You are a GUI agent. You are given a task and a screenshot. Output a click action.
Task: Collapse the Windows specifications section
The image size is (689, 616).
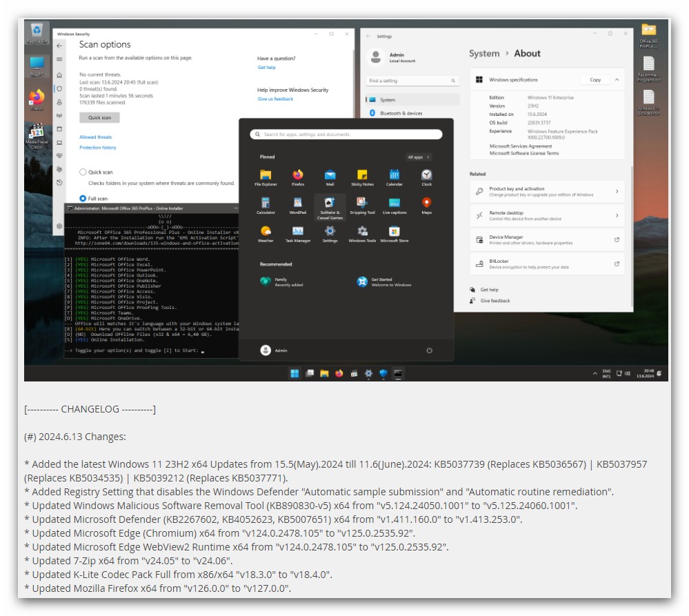[617, 79]
